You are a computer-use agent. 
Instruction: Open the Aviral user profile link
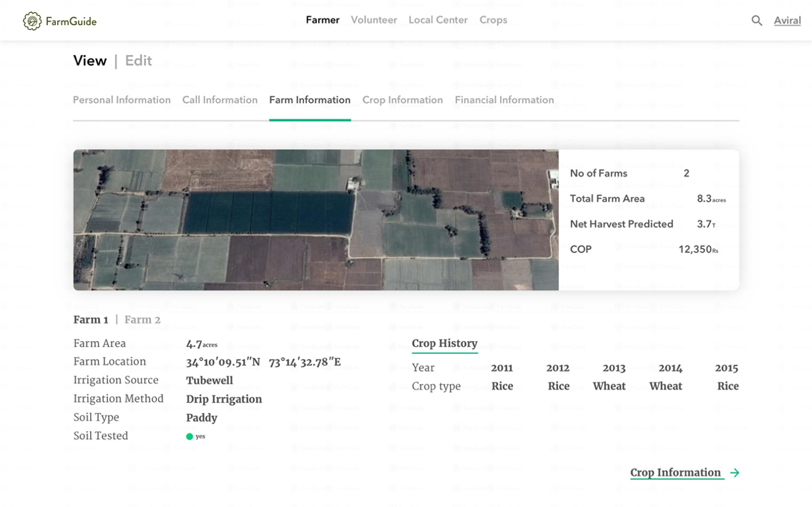pos(787,21)
